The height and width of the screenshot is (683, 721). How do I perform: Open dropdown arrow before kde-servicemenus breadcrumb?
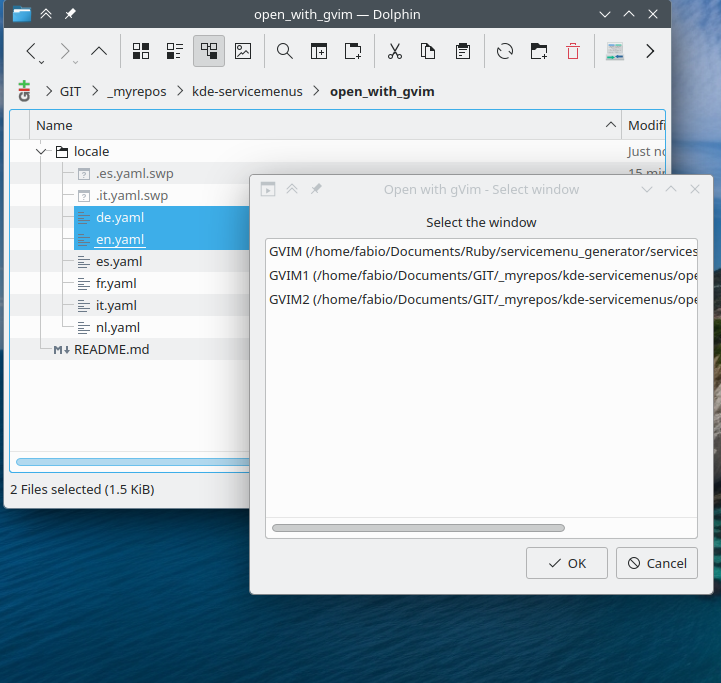[x=180, y=92]
